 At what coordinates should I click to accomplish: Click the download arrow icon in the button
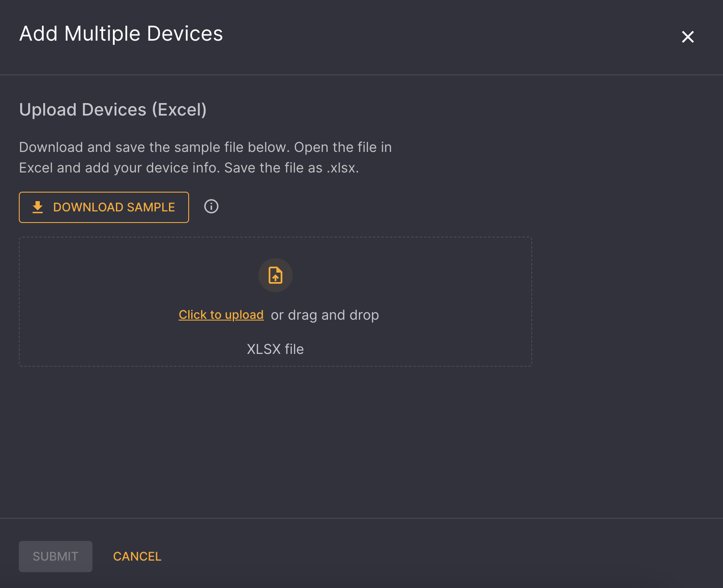pyautogui.click(x=38, y=207)
